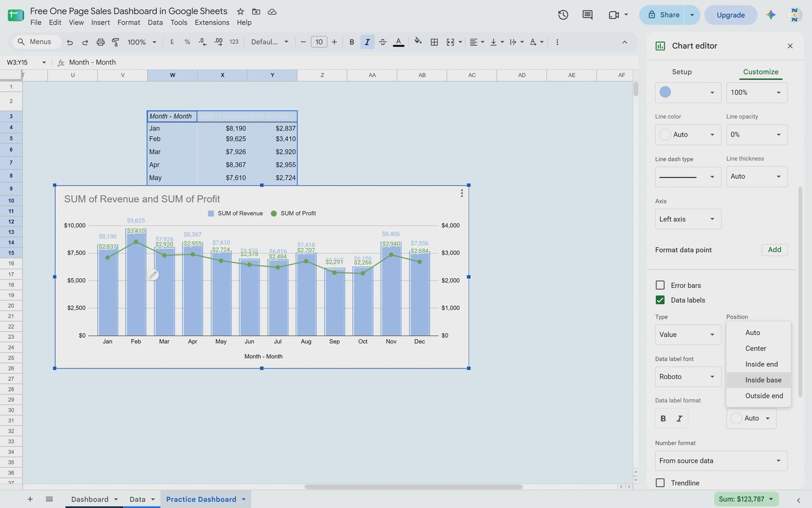Viewport: 812px width, 508px height.
Task: Click the Upgrade button
Action: (x=731, y=15)
